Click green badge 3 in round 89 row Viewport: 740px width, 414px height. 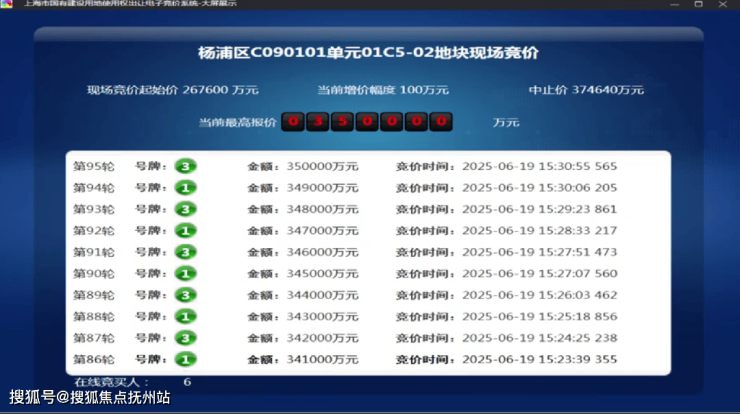tap(185, 295)
